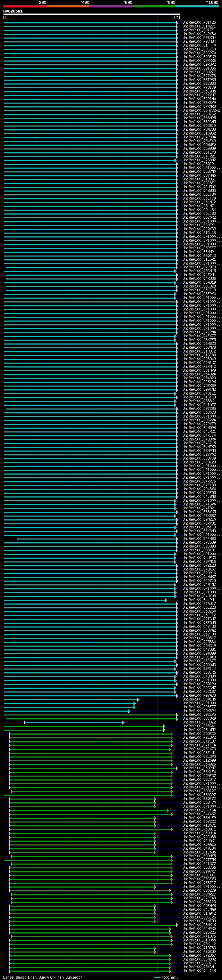
Task: Click the arrowhead ending UniRef100_A8NX16 bar
Action: tap(177, 925)
